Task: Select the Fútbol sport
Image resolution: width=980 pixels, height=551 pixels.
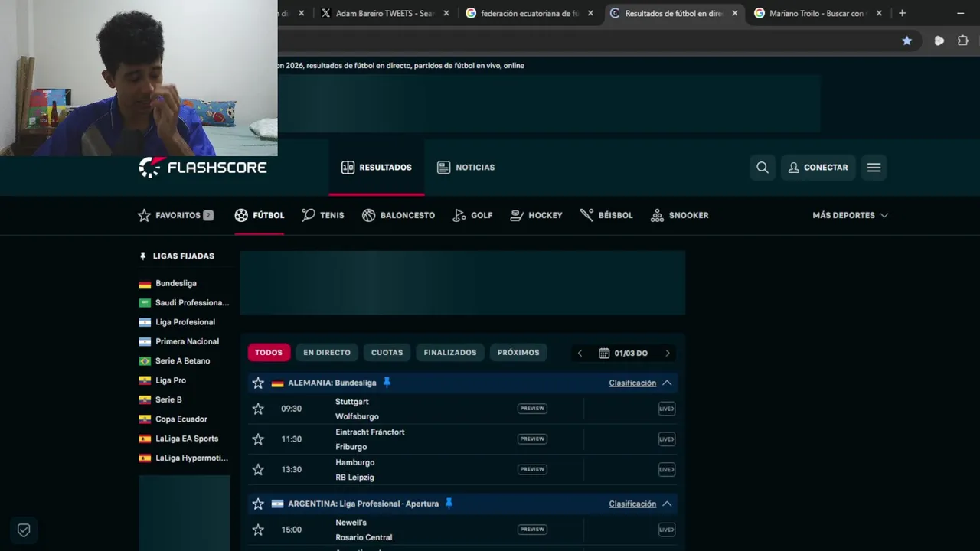Action: [x=260, y=215]
